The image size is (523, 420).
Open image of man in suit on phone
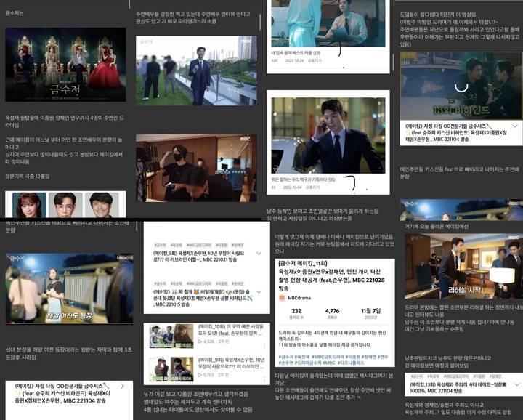[x=328, y=135]
